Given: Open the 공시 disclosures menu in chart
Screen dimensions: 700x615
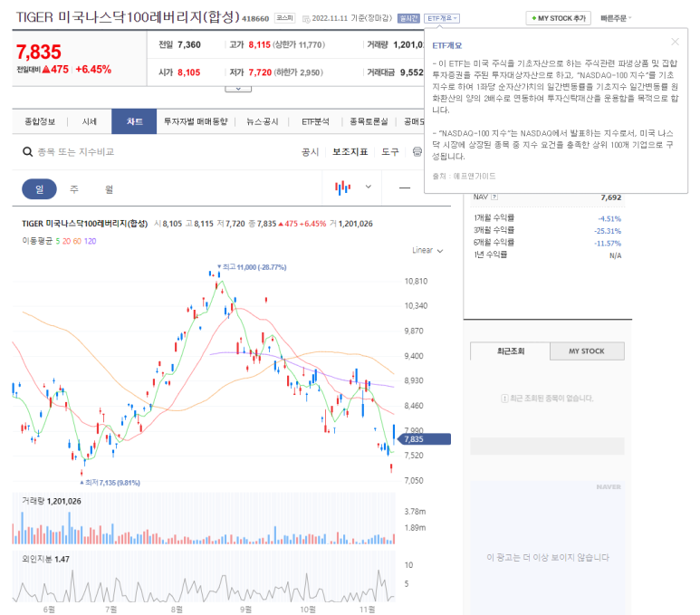Looking at the screenshot, I should click(311, 152).
